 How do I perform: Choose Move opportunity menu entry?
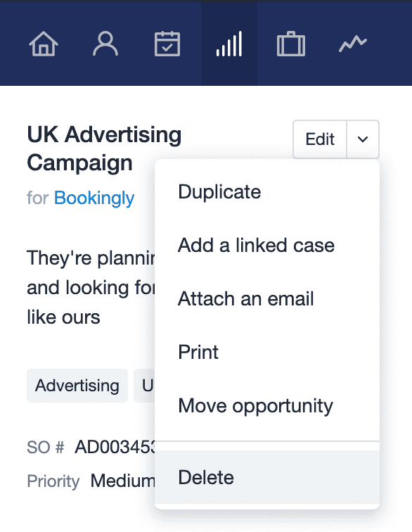tap(267, 405)
